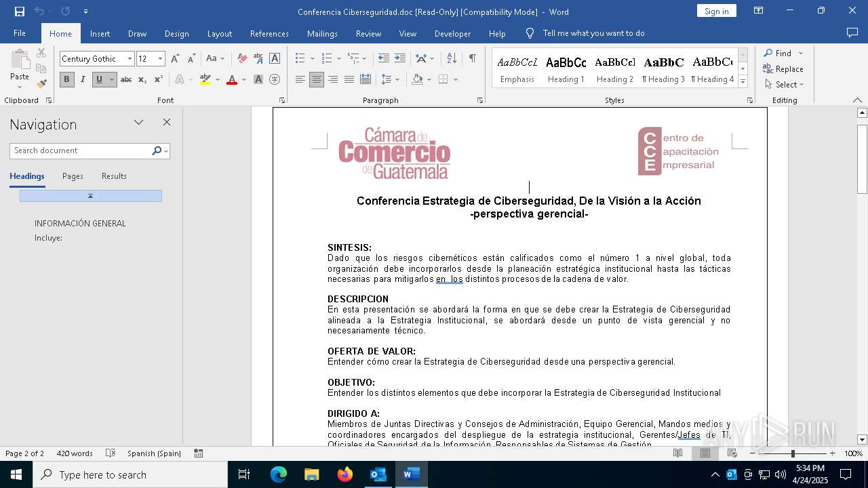
Task: Align text right
Action: coord(333,80)
